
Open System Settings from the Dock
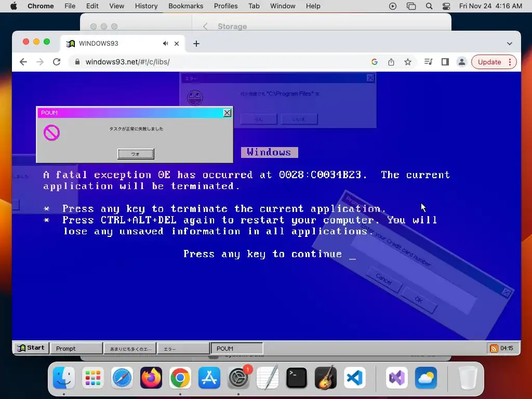tap(238, 378)
